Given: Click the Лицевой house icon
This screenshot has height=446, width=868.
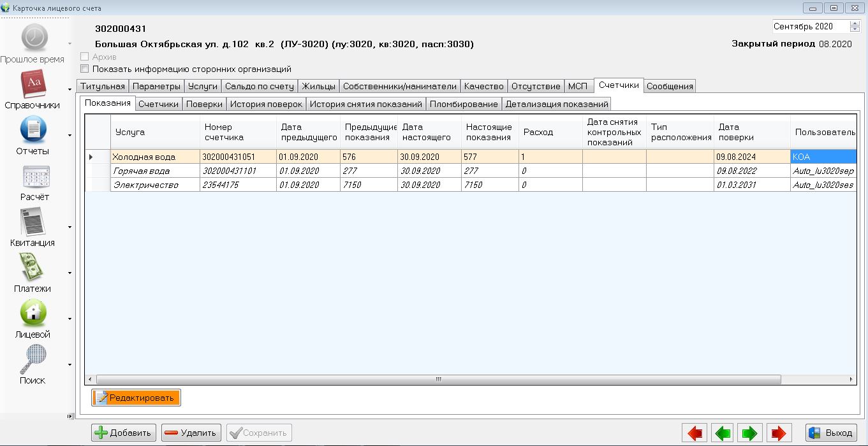Looking at the screenshot, I should [x=34, y=313].
